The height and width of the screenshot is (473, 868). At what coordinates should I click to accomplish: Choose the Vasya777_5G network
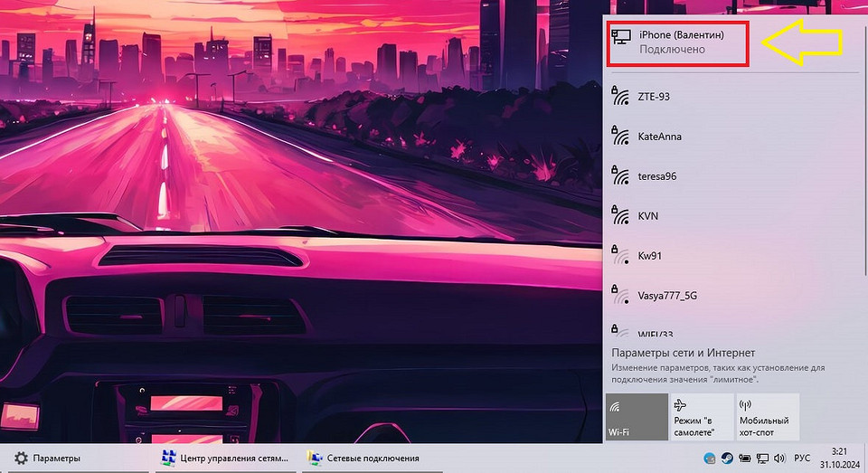pyautogui.click(x=666, y=296)
